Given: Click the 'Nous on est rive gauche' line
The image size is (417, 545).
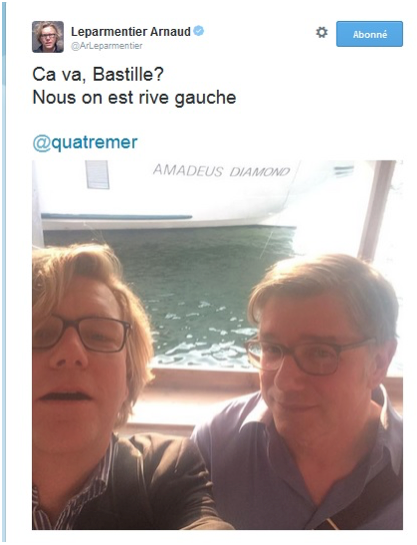Looking at the screenshot, I should point(134,98).
